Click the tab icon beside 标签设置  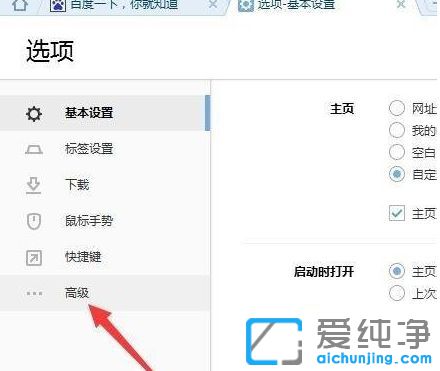34,149
